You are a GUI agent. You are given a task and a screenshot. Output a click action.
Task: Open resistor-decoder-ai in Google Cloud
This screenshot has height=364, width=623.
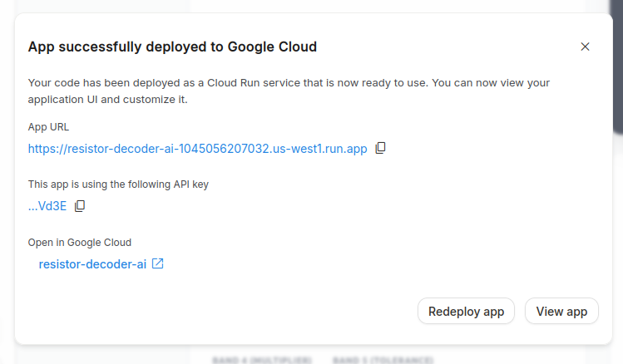(x=92, y=264)
